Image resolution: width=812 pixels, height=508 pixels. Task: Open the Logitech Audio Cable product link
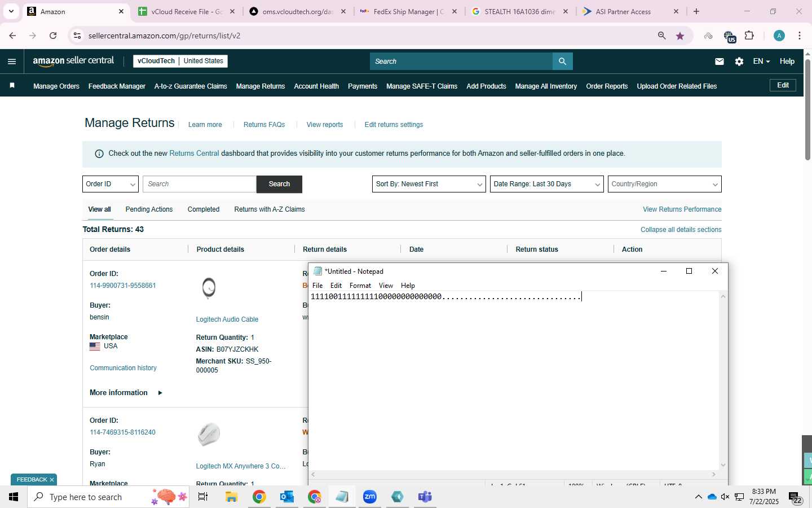coord(227,319)
